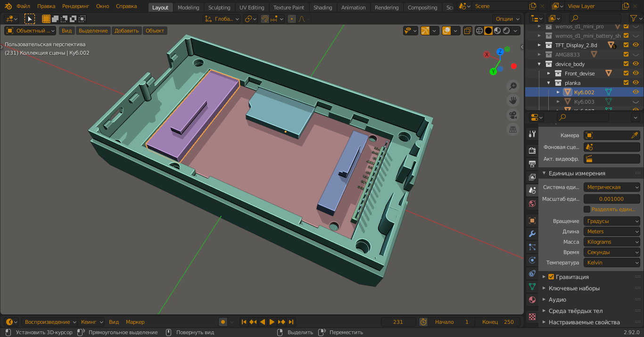Hide the planka collection with eye icon

(x=636, y=83)
